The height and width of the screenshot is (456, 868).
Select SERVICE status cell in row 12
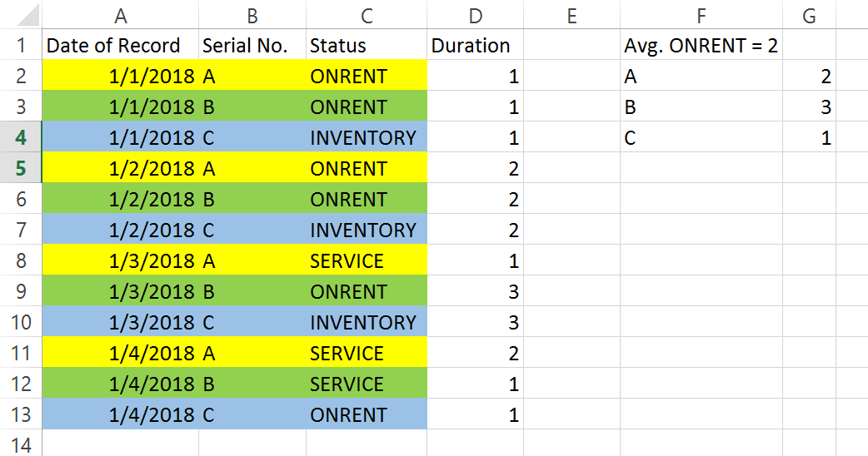367,384
